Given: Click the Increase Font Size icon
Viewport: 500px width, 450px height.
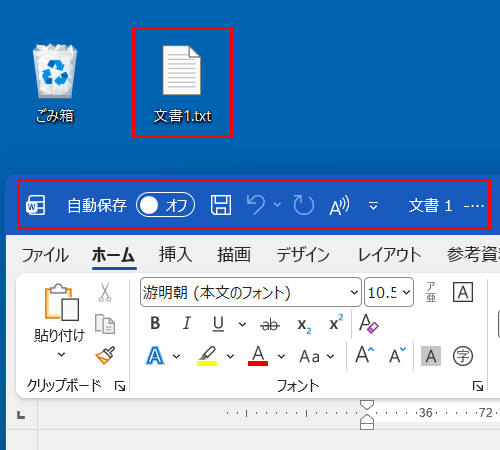Looking at the screenshot, I should click(365, 355).
